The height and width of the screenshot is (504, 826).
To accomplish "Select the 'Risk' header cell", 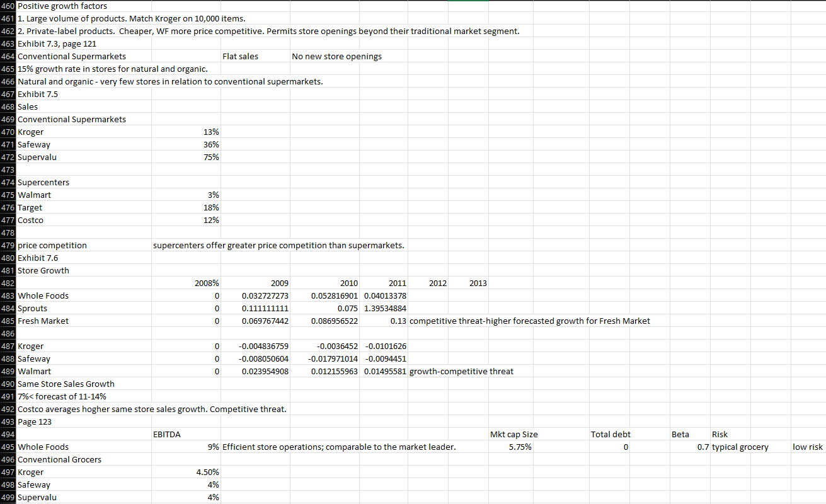I will pyautogui.click(x=720, y=435).
